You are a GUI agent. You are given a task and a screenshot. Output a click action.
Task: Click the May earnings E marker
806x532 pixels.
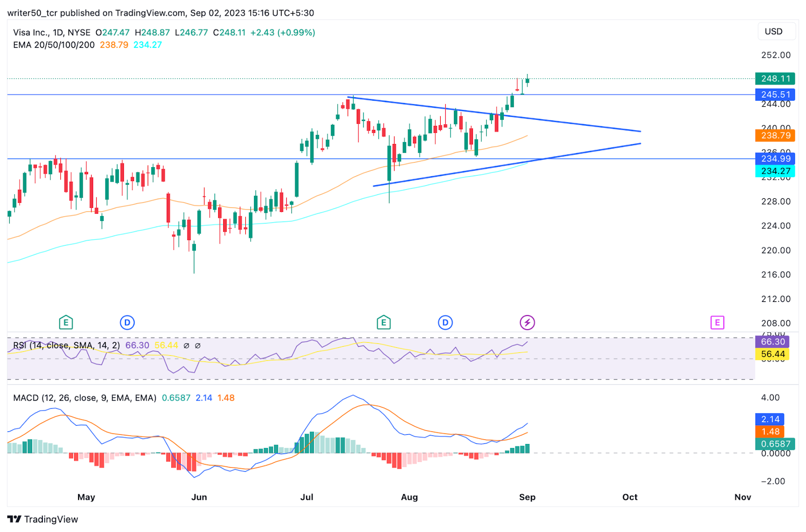[x=65, y=322]
